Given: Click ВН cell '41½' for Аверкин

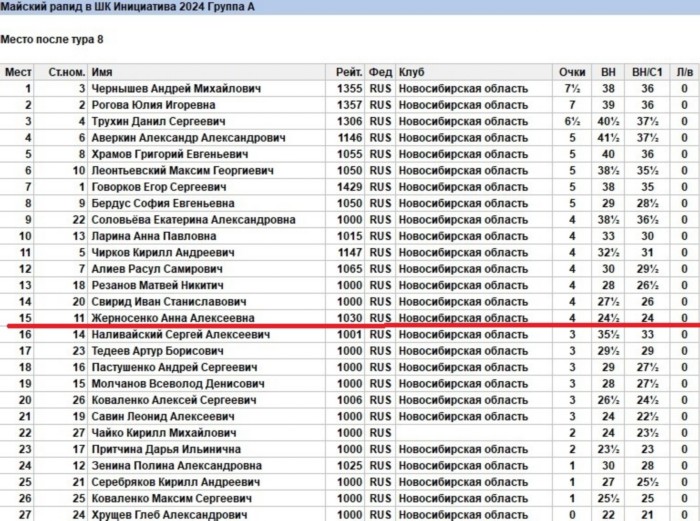Looking at the screenshot, I should [608, 138].
